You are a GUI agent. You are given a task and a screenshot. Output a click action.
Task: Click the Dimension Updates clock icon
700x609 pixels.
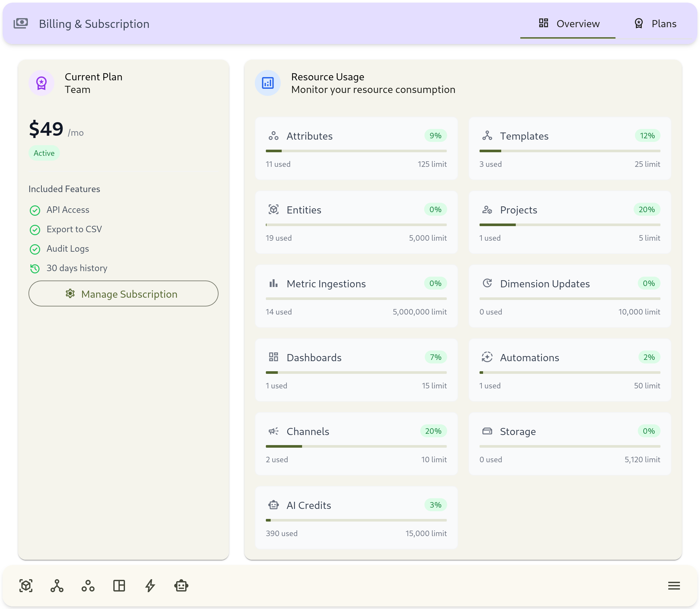pos(487,283)
